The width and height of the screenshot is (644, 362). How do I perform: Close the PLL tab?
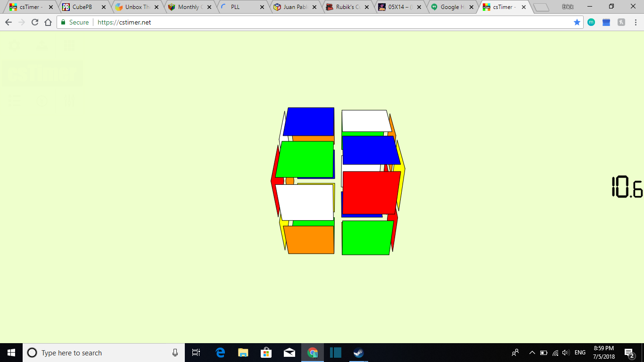(262, 7)
